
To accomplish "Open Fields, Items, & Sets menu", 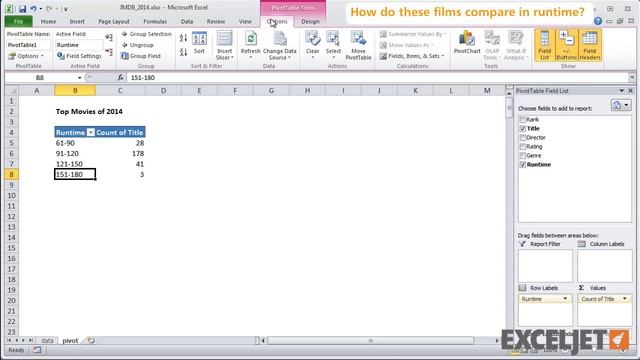I will tap(412, 56).
